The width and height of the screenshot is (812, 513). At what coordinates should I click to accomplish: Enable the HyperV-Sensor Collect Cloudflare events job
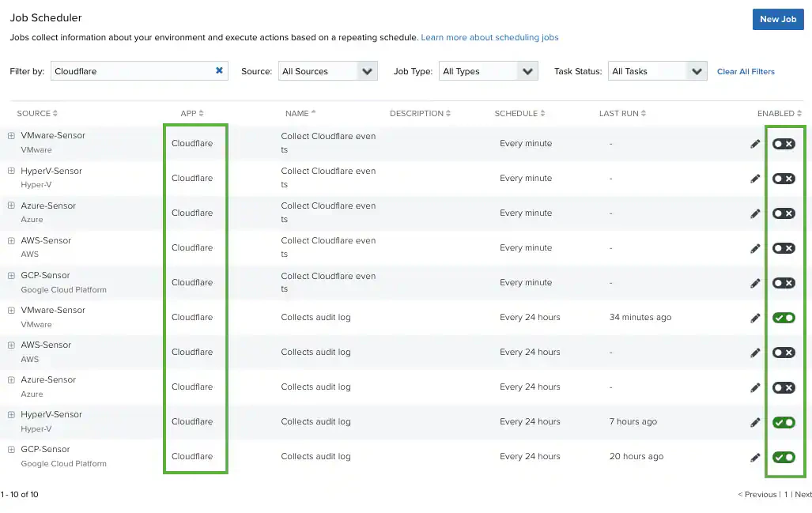click(x=784, y=179)
